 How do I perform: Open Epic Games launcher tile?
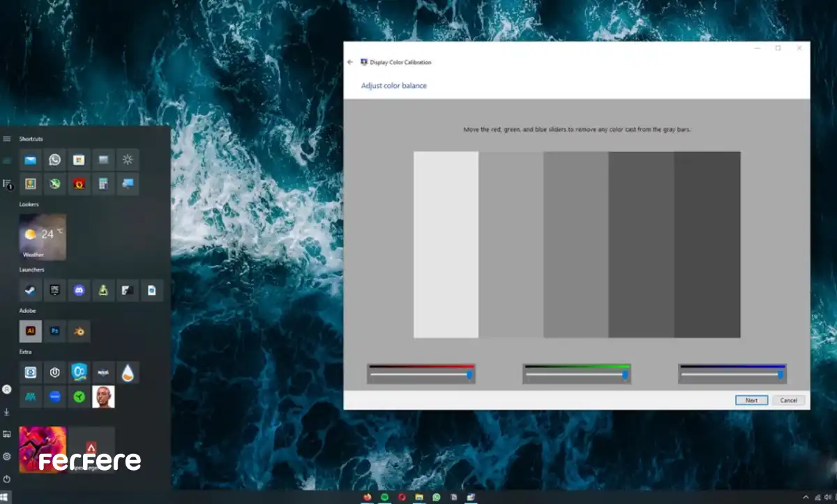[54, 290]
